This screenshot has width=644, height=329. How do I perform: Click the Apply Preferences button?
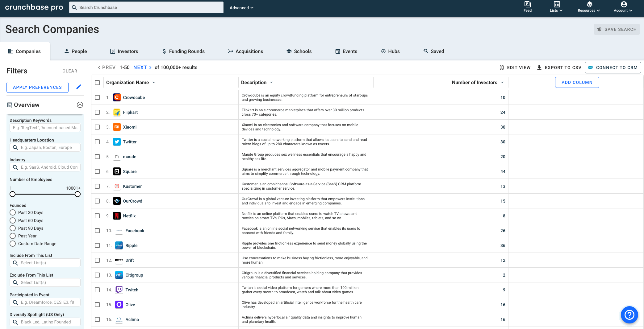coord(37,87)
